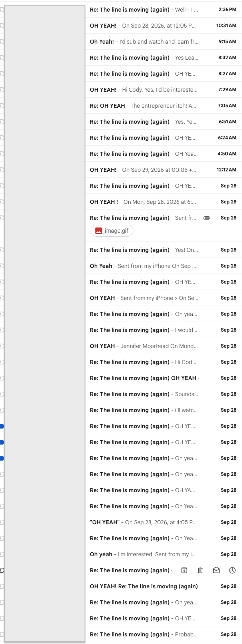Open the image.gif attachment chip
Screen dimensions: 242x644
coord(112,231)
